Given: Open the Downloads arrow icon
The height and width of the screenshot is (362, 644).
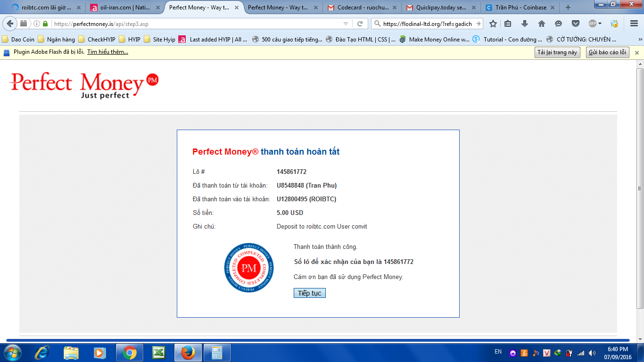Looking at the screenshot, I should [525, 24].
